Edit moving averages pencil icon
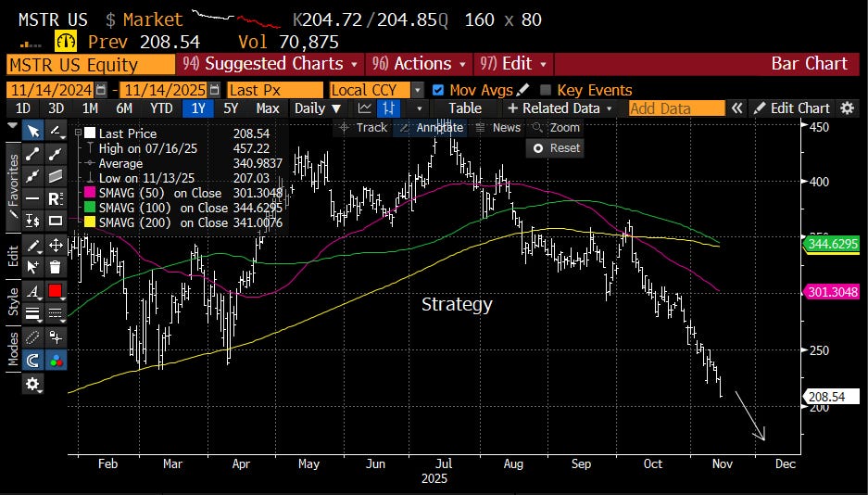 (523, 89)
